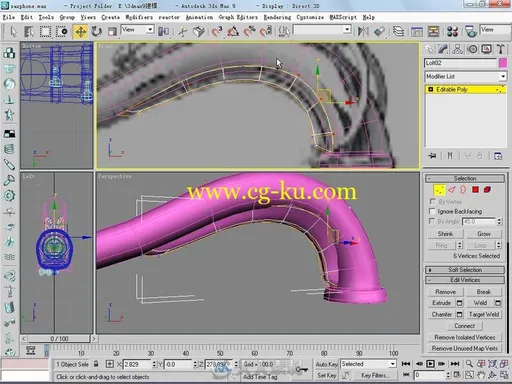Toggle Angle Snap icon
Image resolution: width=512 pixels, height=384 pixels.
click(x=233, y=32)
